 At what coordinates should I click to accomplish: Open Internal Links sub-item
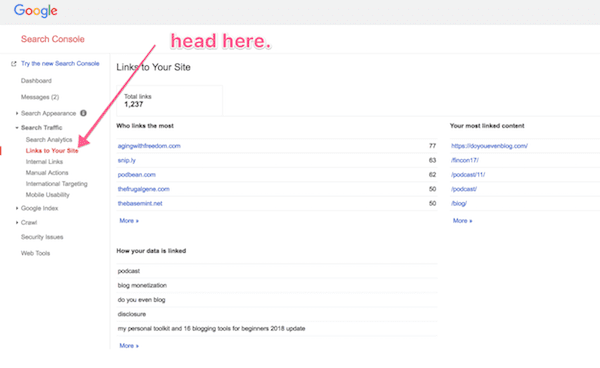(x=44, y=162)
